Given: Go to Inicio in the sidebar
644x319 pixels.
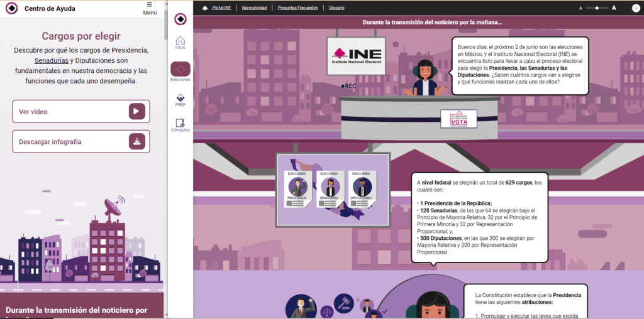Looking at the screenshot, I should [180, 42].
